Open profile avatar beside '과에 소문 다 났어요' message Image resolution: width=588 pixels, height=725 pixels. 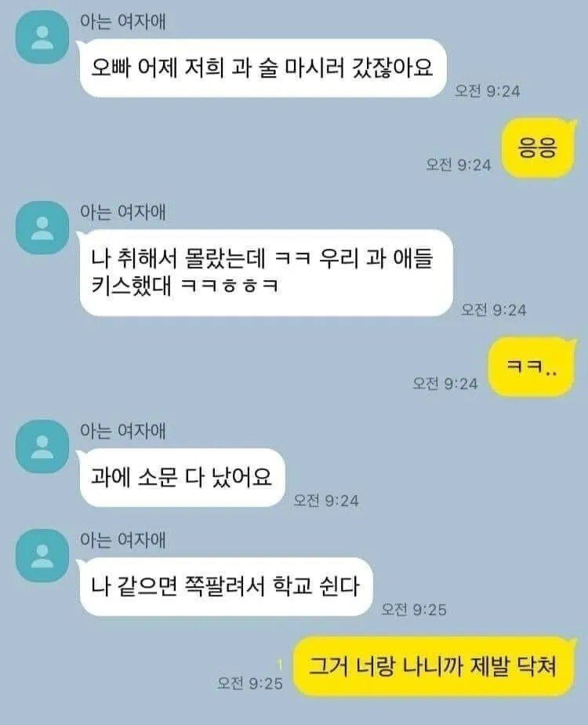click(42, 446)
